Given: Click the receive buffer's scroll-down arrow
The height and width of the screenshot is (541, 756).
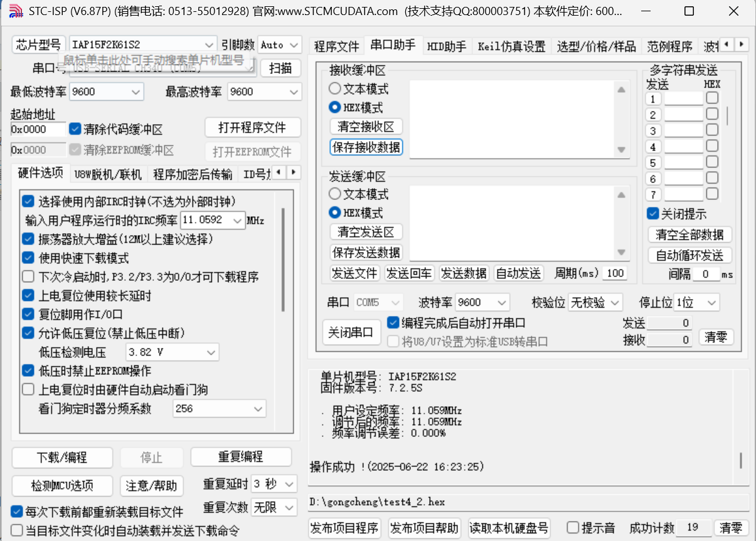Looking at the screenshot, I should click(621, 150).
